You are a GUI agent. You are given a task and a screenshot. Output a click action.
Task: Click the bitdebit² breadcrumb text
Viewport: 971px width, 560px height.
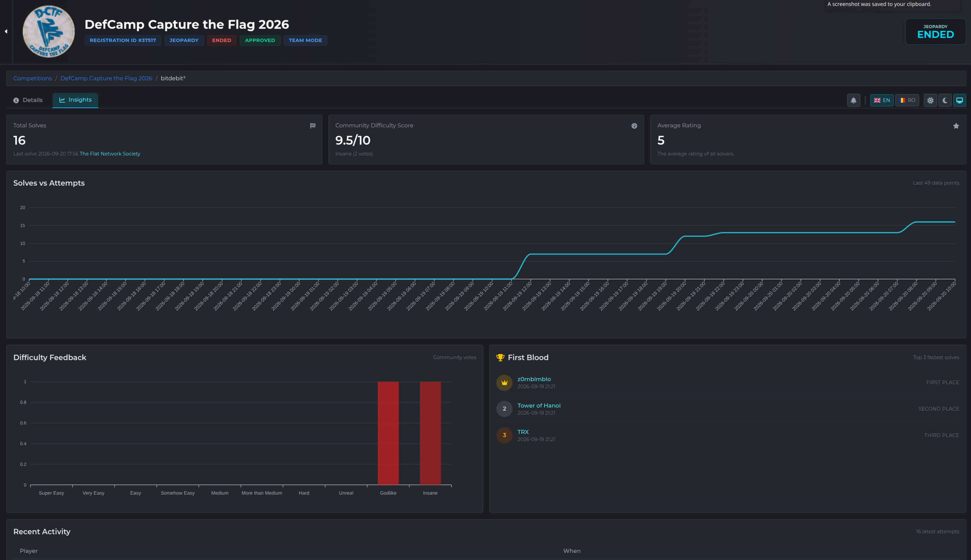pos(173,78)
